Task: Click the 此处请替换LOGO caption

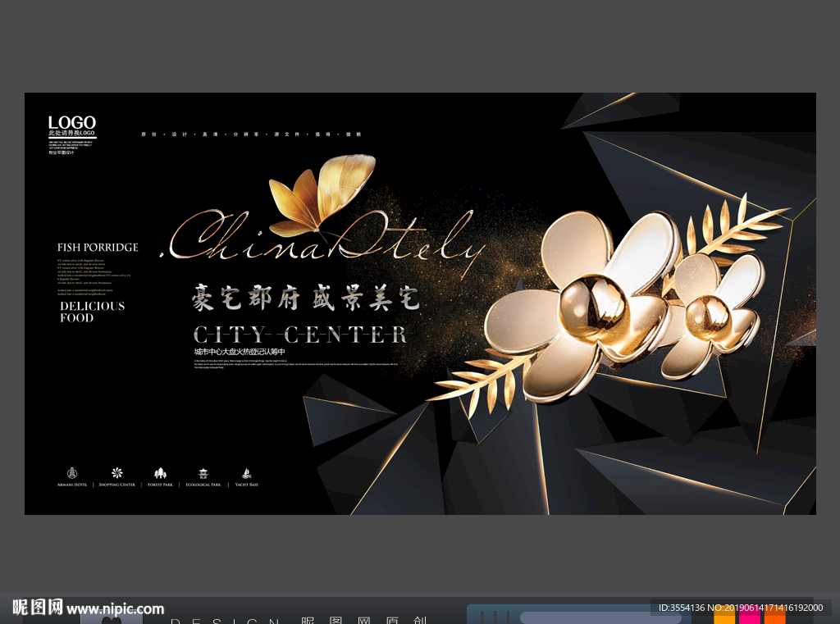Action: point(71,134)
